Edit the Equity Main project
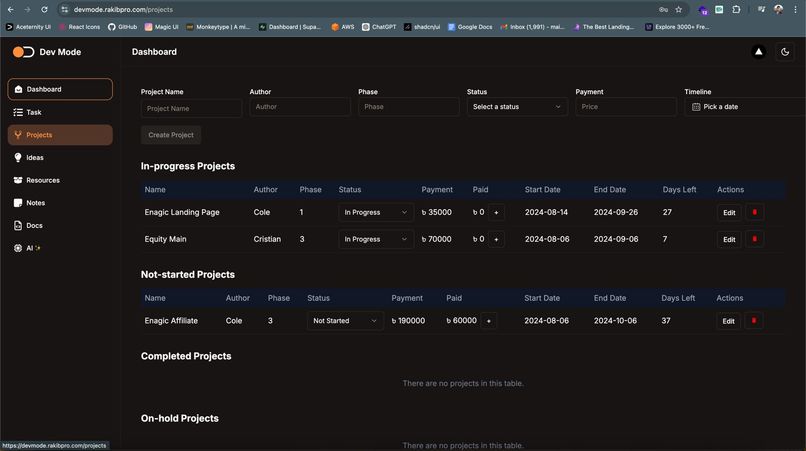806x451 pixels. coord(729,239)
